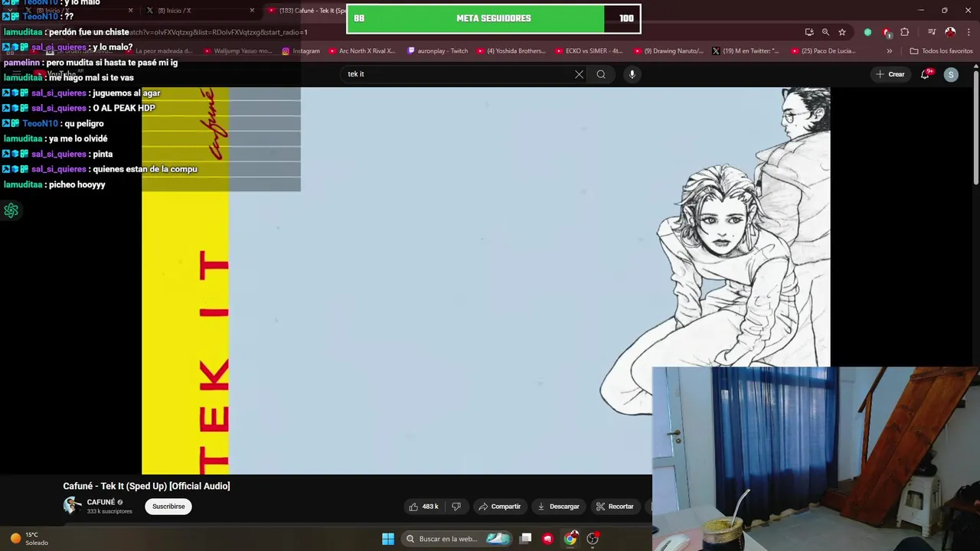
Task: Open the '(4) Yoshida Brothers...' bookmark
Action: [511, 51]
